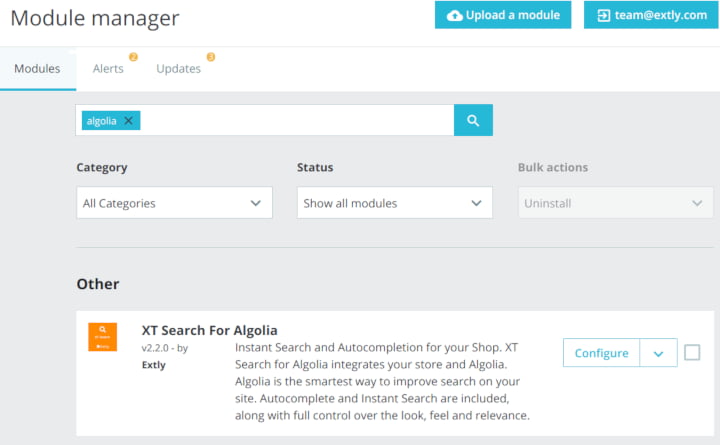
Task: Expand the arrow next to Configure
Action: [658, 353]
